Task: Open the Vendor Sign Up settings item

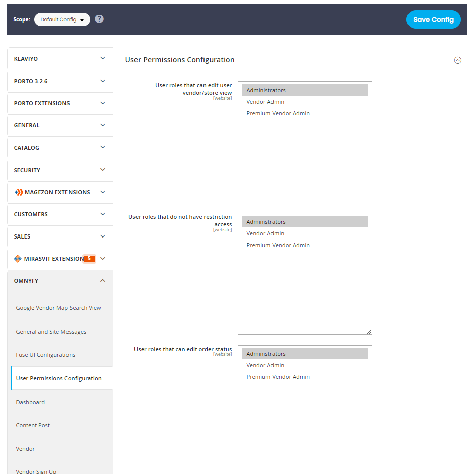Action: (36, 471)
